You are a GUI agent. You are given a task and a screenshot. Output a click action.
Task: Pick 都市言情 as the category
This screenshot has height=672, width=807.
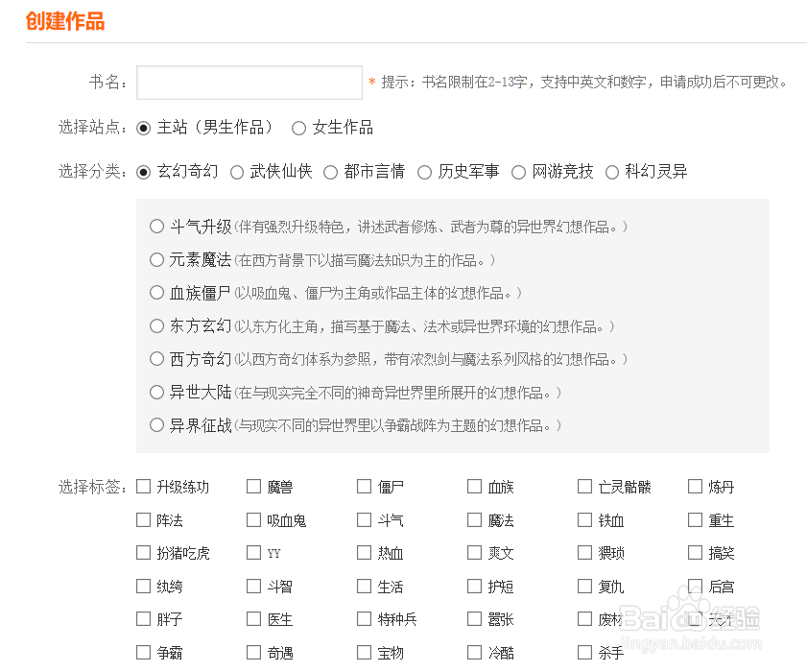[331, 172]
